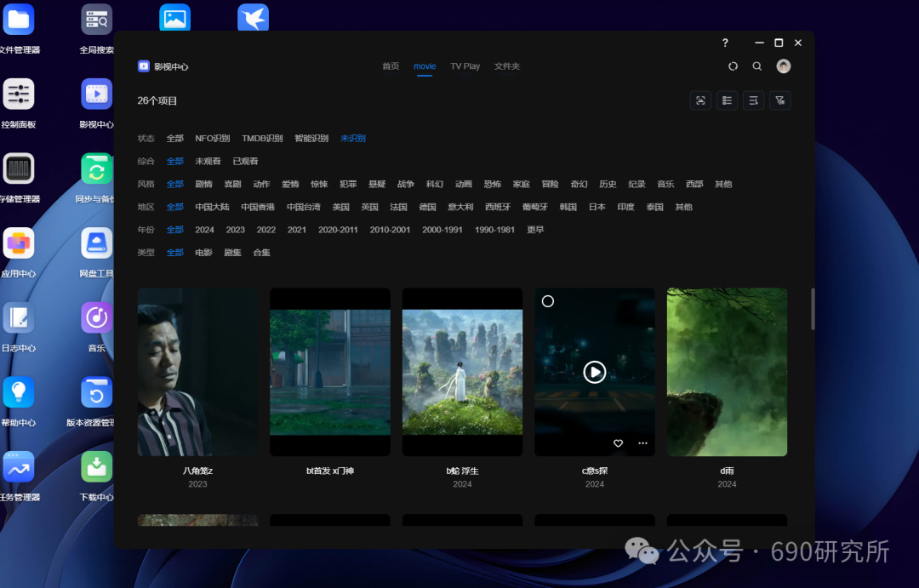The width and height of the screenshot is (919, 588).
Task: Click the vertical scrollbar thumb
Action: [x=813, y=309]
